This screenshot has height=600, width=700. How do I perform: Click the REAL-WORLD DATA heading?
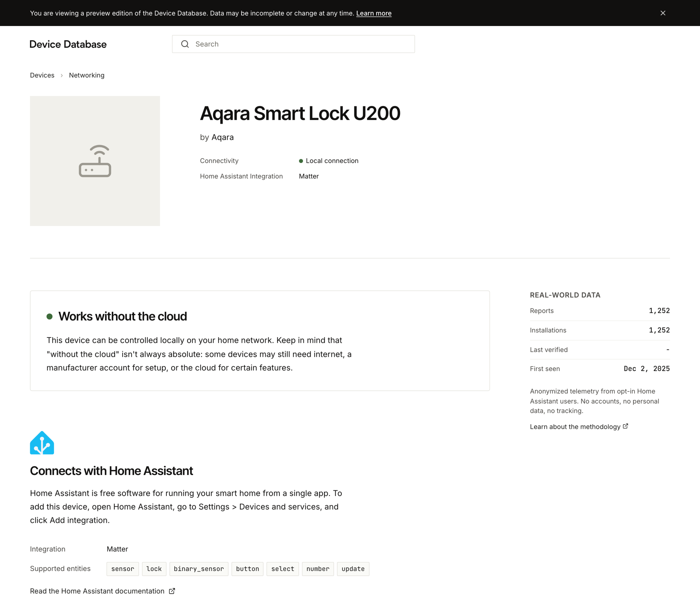pos(565,295)
